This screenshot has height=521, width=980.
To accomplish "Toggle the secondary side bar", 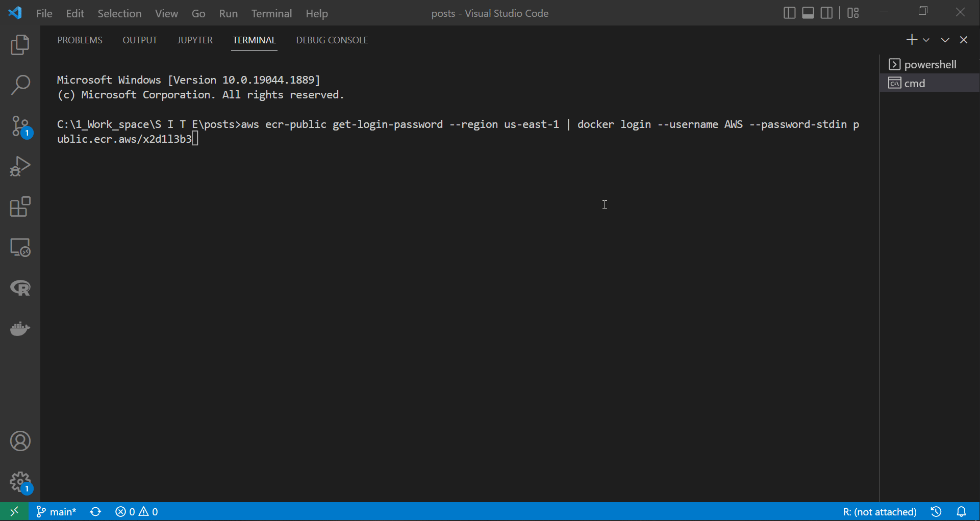I will click(x=827, y=13).
